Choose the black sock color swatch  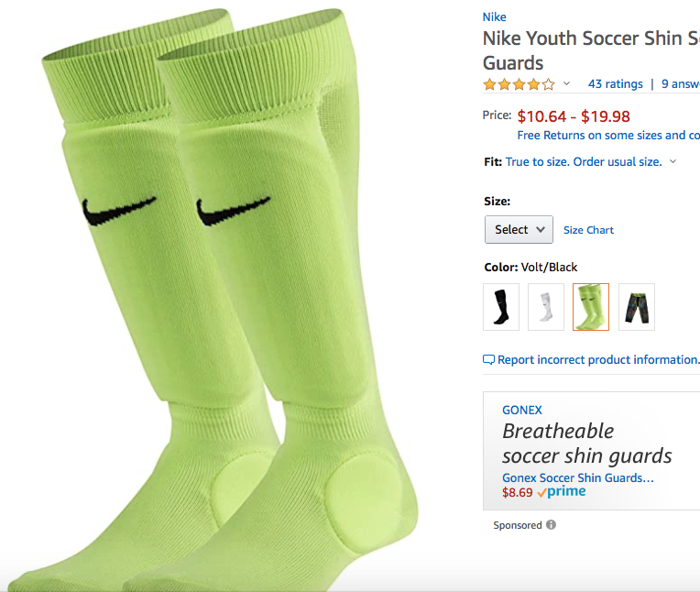click(501, 306)
